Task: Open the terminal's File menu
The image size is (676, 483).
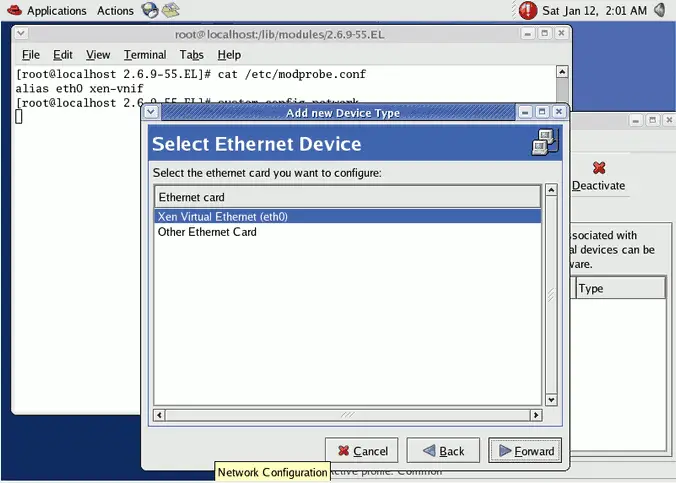Action: 30,55
